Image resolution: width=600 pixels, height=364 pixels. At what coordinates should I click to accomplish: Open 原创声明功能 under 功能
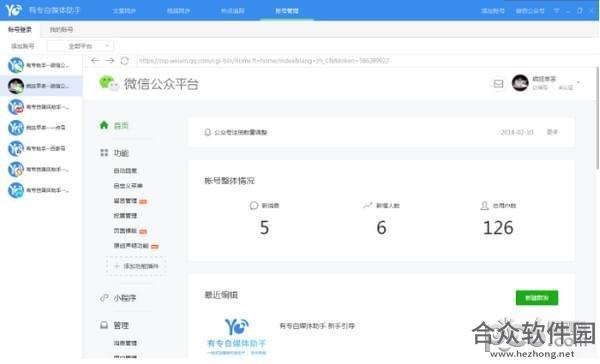click(131, 245)
